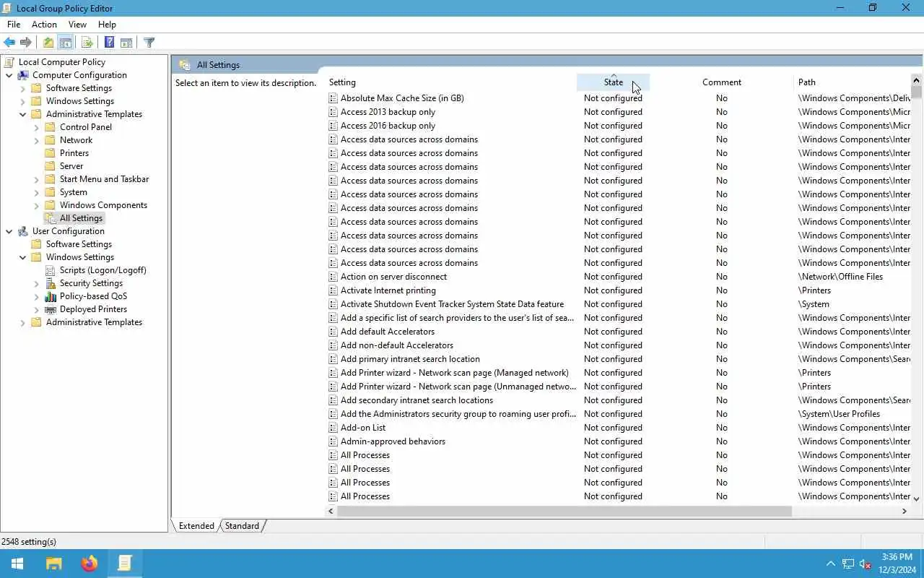
Task: Sort by the Path column header
Action: point(852,82)
